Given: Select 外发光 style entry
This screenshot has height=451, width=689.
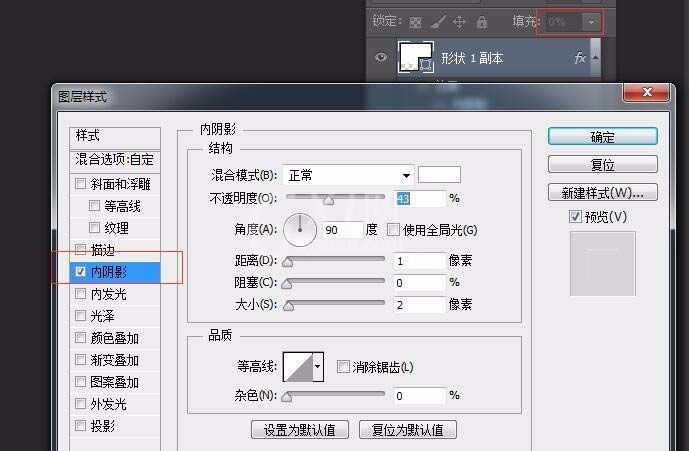Looking at the screenshot, I should click(109, 404).
